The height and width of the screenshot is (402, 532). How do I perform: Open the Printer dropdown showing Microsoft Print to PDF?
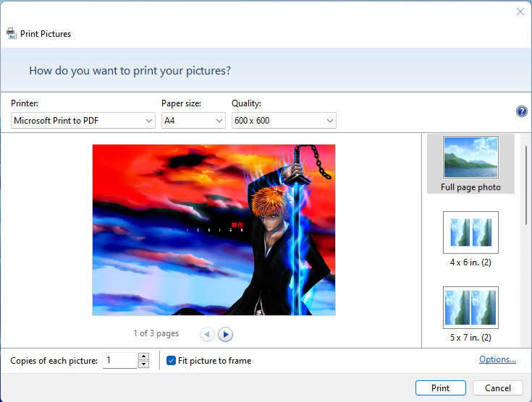[x=83, y=121]
